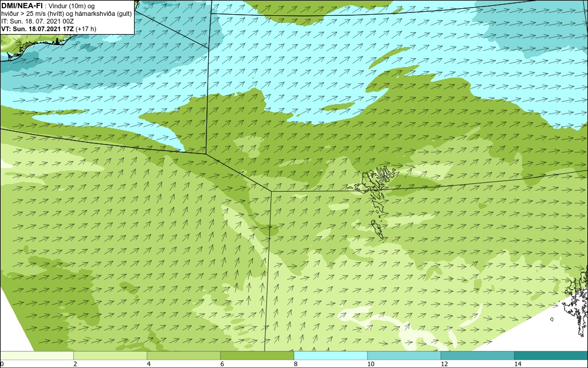Image resolution: width=588 pixels, height=368 pixels.
Task: Click the 'Vindur (10m) og' label text
Action: point(72,6)
